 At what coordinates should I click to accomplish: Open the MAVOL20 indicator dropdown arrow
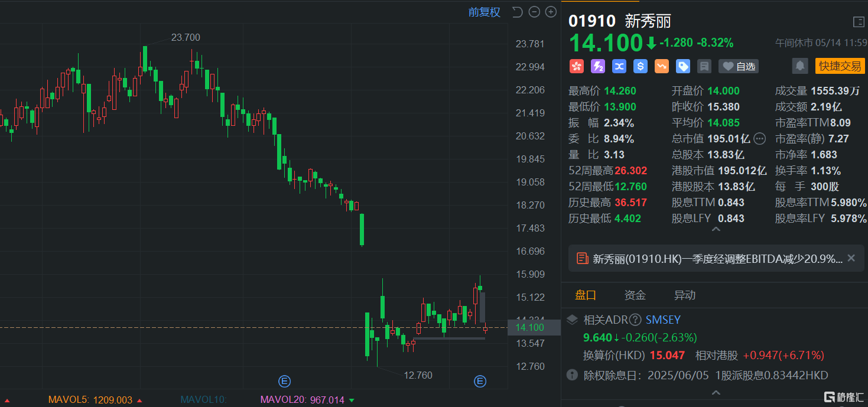352,401
